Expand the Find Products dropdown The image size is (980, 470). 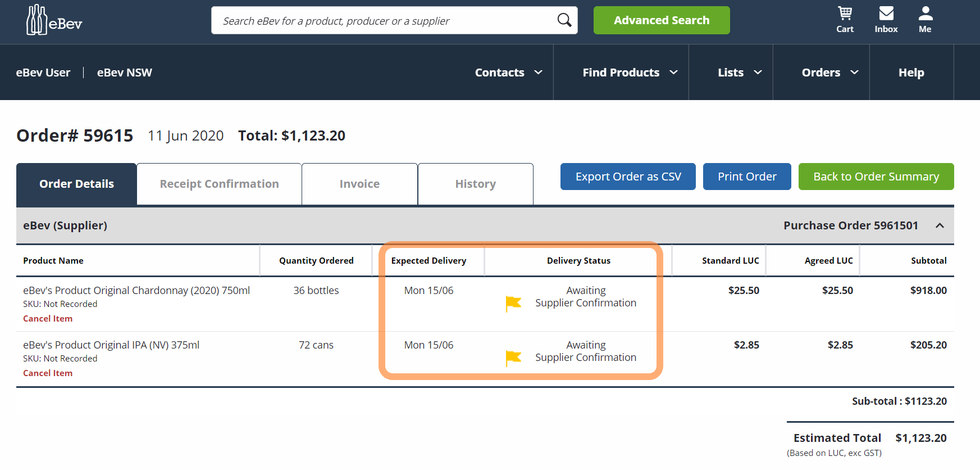630,73
